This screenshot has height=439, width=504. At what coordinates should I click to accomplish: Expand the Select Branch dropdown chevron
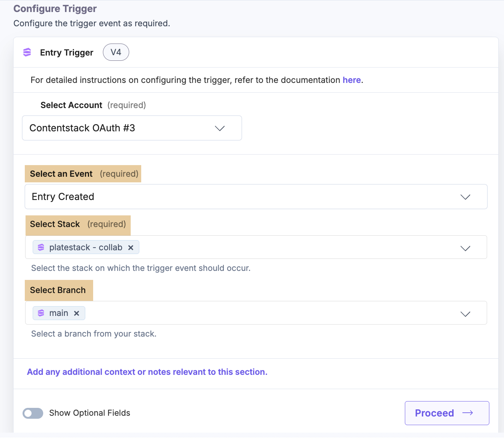[x=465, y=314]
